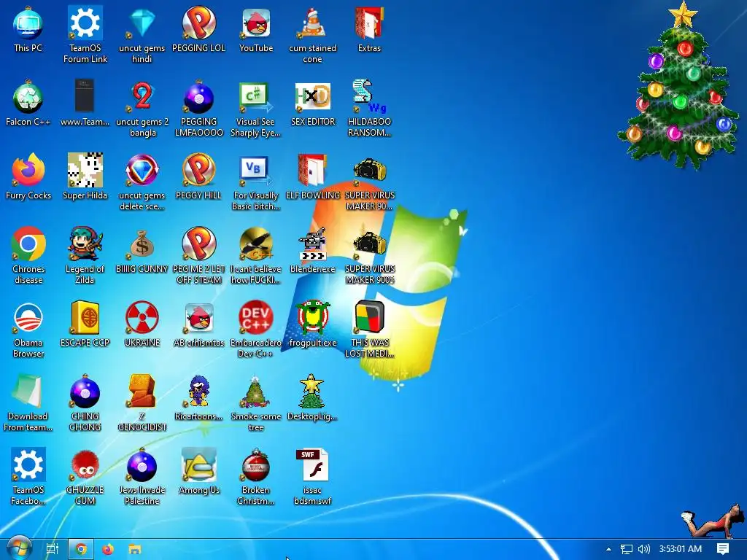Select the UKRAINE radiation symbol icon
Screen dimensions: 747x560
142,324
